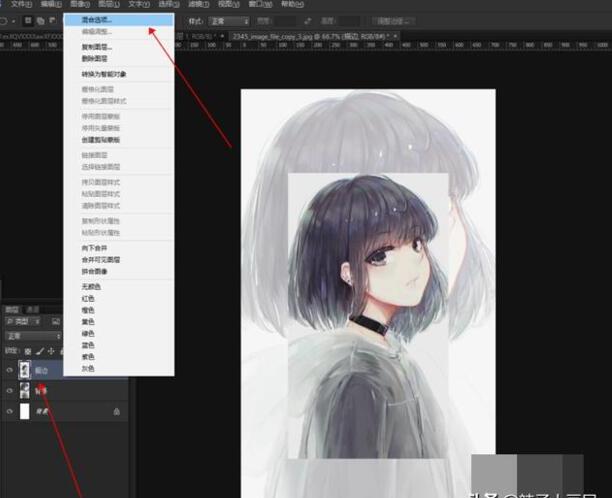Switch to the 2345_image_file_copy_3.jpg document tab
The width and height of the screenshot is (612, 498).
click(309, 36)
